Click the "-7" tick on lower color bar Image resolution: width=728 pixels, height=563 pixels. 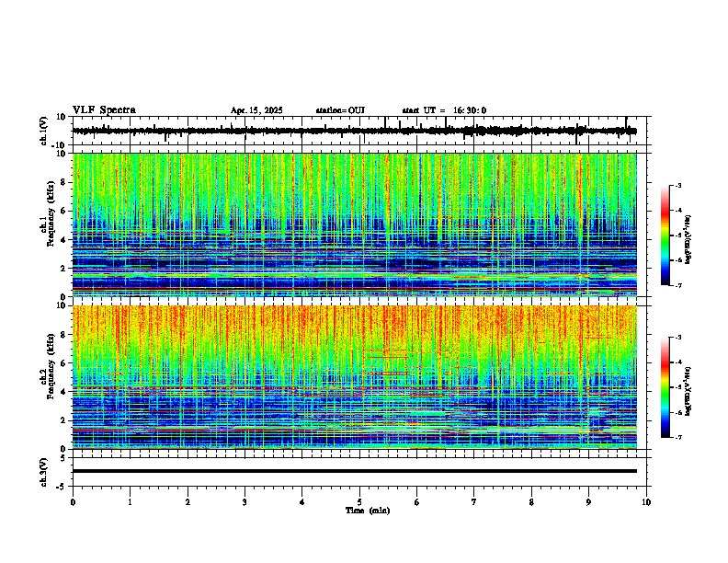(x=678, y=437)
